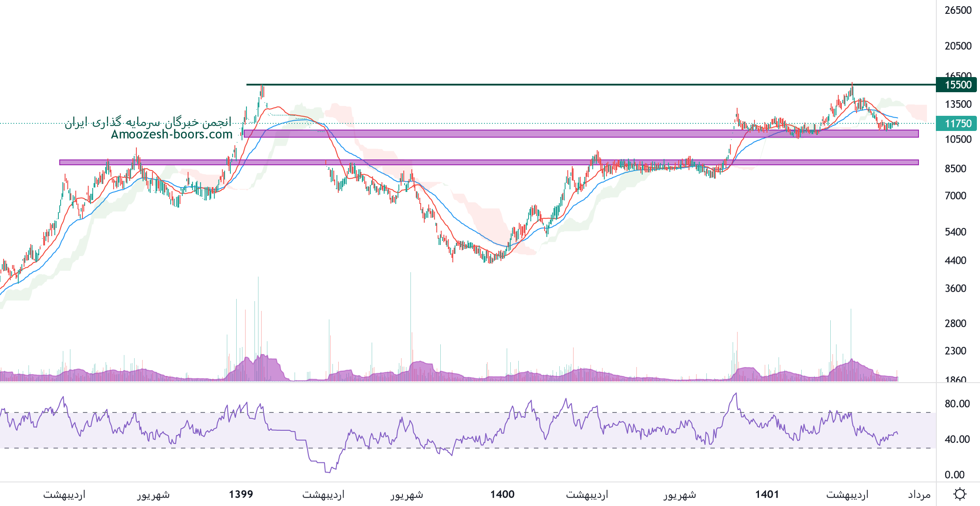Click the 2800 price scale label
The image size is (980, 506).
[955, 323]
